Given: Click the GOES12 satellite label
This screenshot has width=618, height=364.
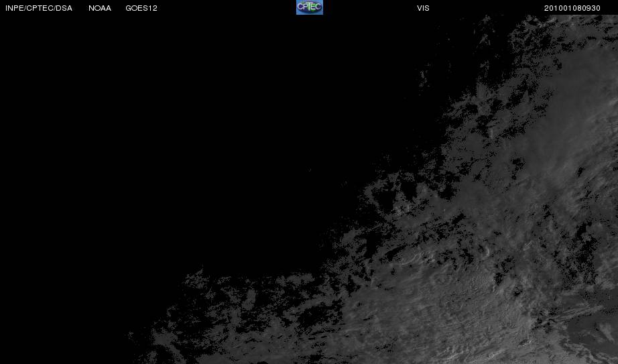Looking at the screenshot, I should (141, 8).
